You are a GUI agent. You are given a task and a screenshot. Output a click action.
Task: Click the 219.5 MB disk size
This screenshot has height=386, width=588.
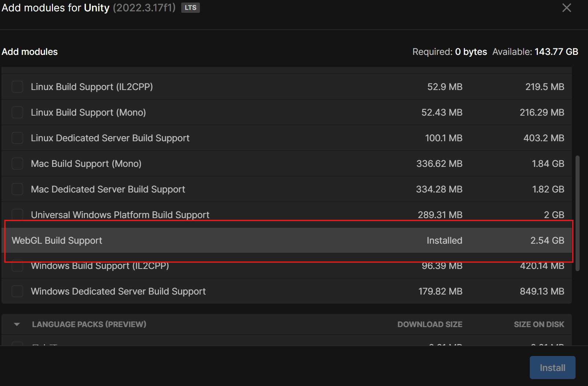point(545,87)
